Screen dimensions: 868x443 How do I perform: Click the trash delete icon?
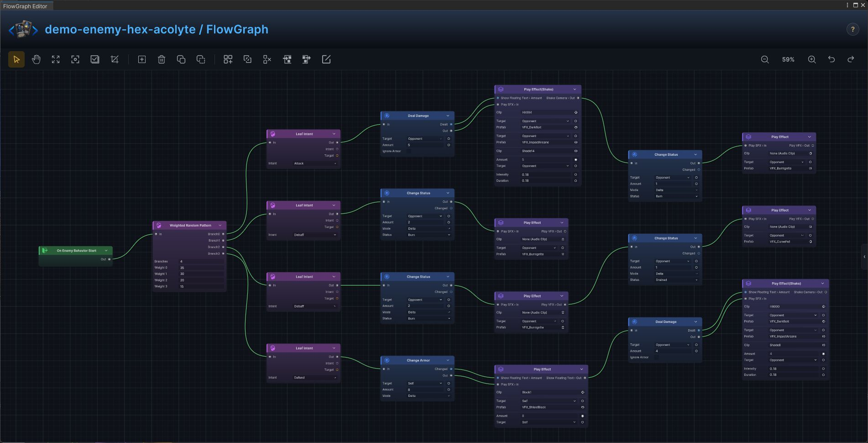click(162, 59)
